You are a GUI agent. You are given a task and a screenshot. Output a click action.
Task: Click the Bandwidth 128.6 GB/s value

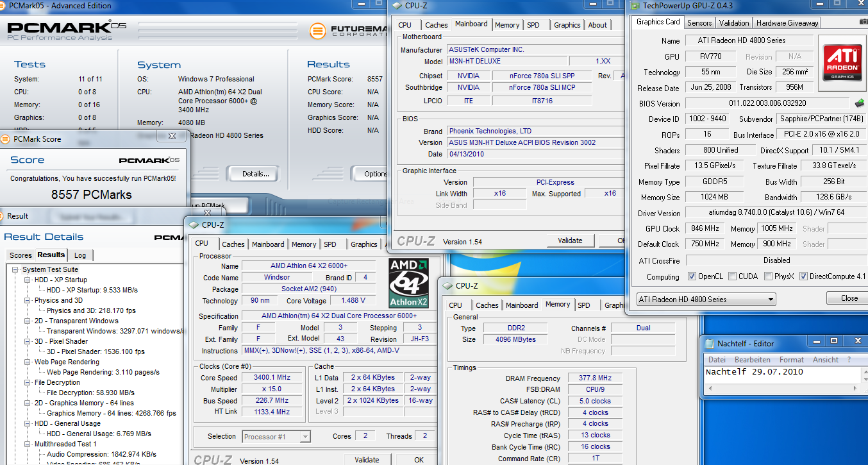pyautogui.click(x=834, y=198)
